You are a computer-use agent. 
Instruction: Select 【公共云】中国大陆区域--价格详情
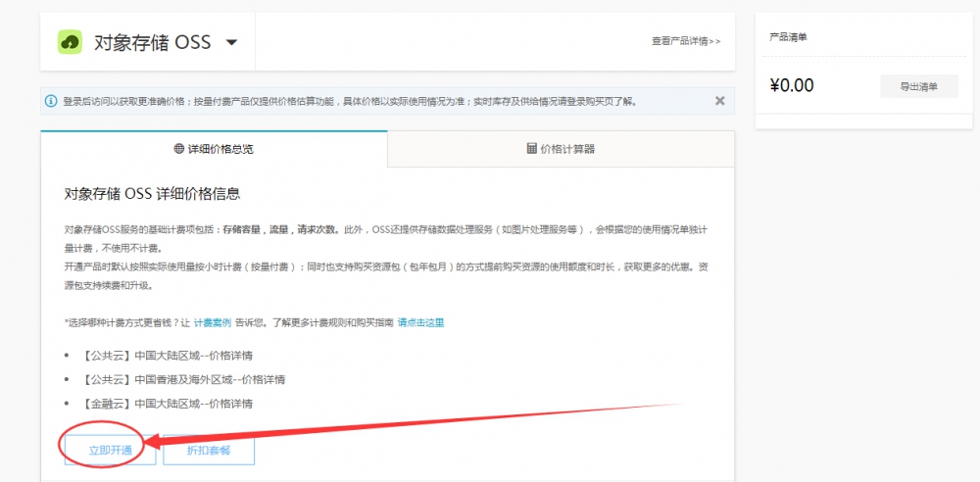coord(166,356)
